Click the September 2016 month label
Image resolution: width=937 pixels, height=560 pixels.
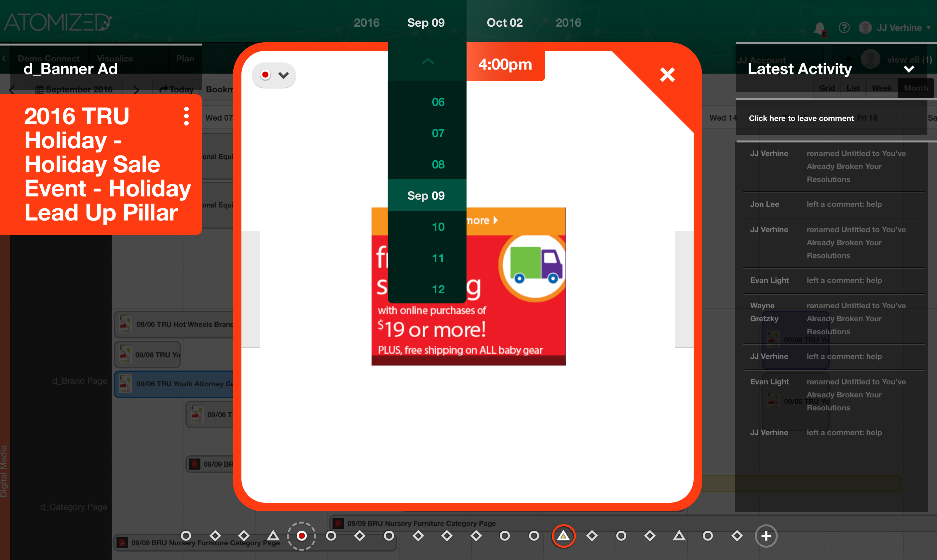(79, 89)
